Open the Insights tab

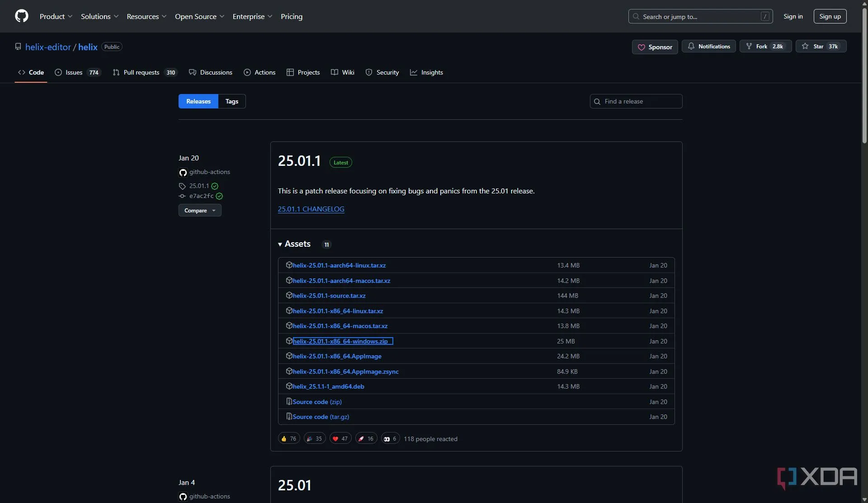(426, 72)
